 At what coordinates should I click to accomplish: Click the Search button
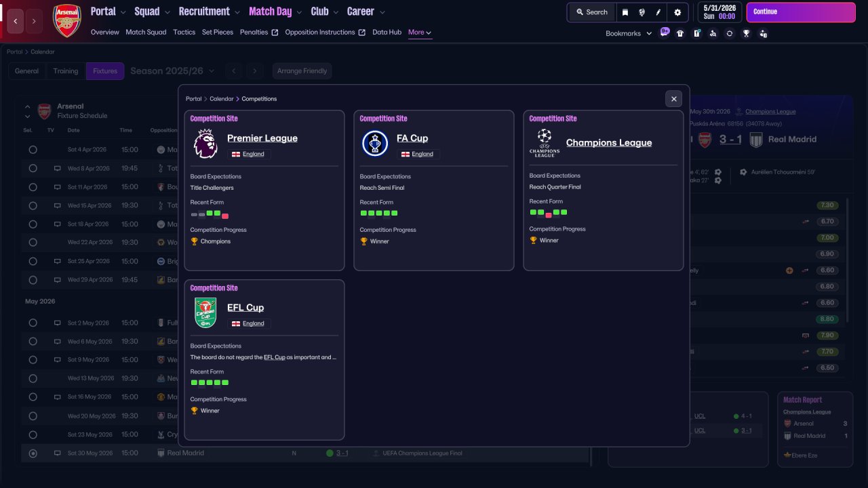(591, 12)
